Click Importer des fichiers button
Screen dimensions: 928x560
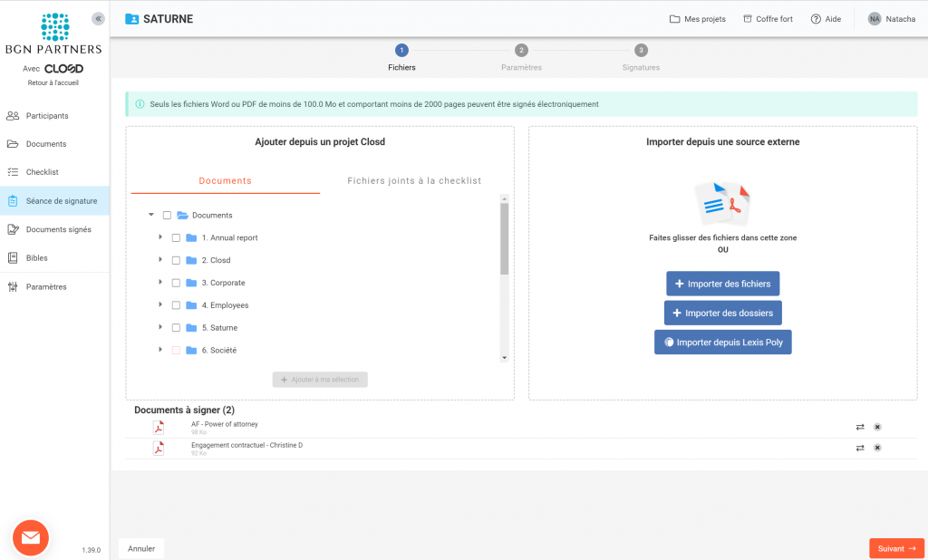point(722,284)
